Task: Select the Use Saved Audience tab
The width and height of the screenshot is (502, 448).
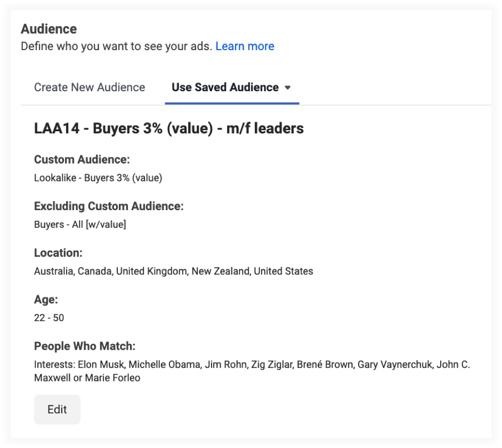Action: point(225,87)
